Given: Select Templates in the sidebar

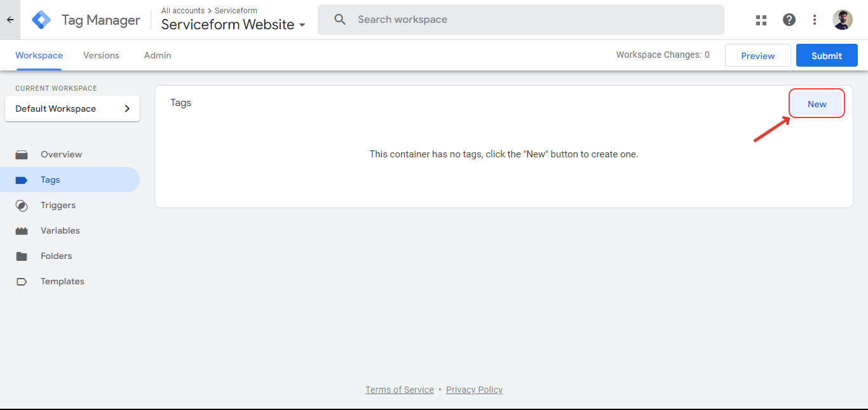Looking at the screenshot, I should pos(70,281).
